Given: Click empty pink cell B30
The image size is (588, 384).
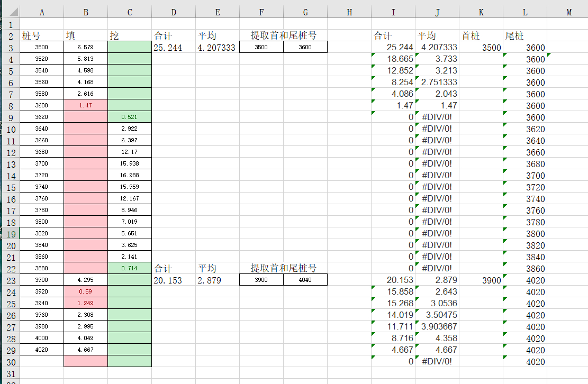Looking at the screenshot, I should 86,361.
